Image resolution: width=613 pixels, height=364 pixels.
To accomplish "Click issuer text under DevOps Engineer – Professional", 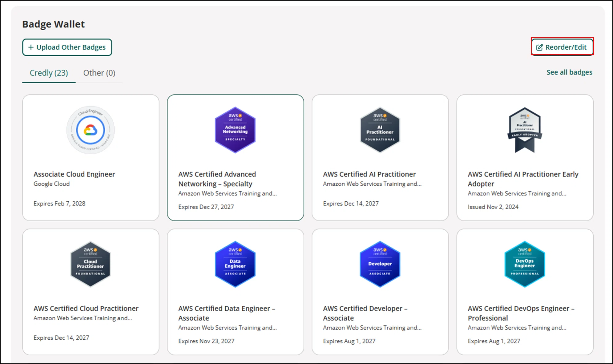I will 517,328.
